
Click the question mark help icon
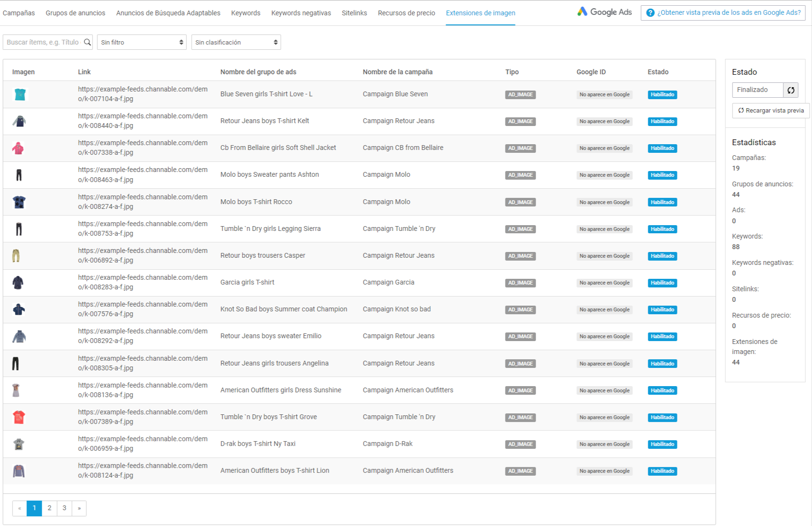650,13
